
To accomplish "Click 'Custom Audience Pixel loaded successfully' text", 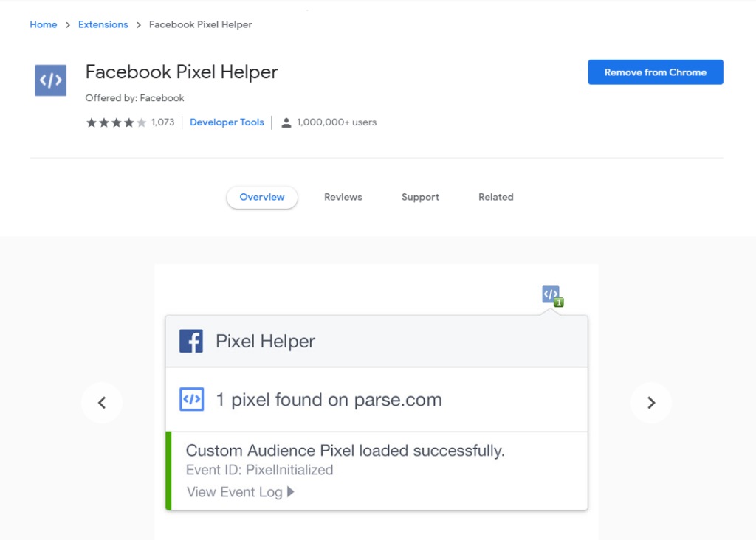I will (x=346, y=451).
